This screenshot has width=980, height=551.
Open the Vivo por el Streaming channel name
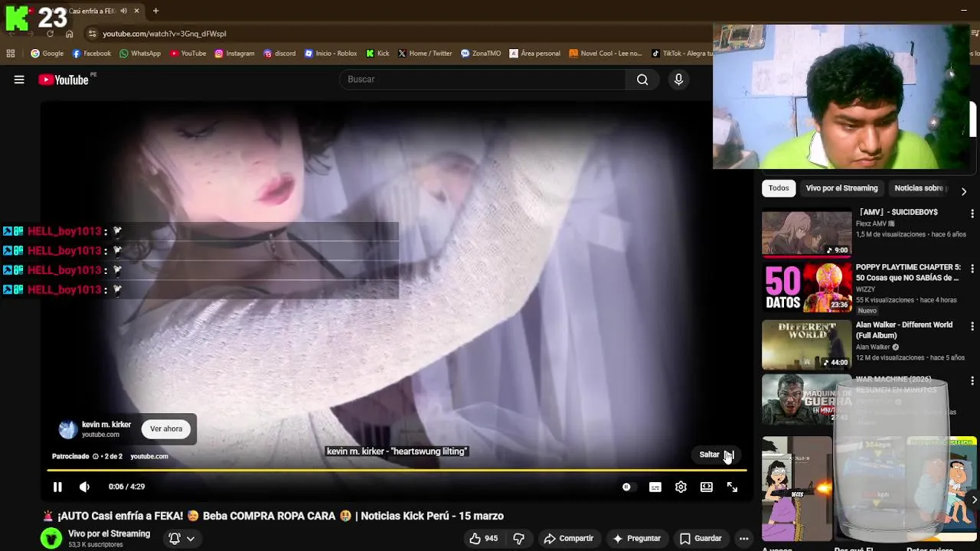[x=109, y=534]
